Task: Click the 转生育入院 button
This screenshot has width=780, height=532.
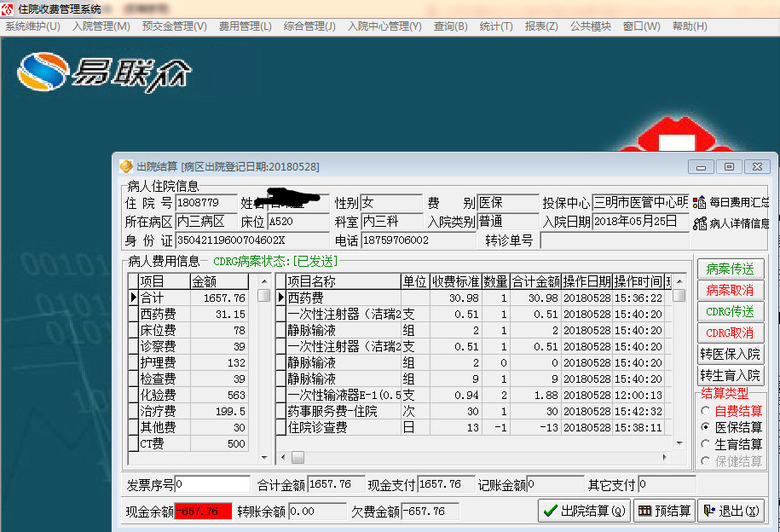Action: click(x=730, y=375)
